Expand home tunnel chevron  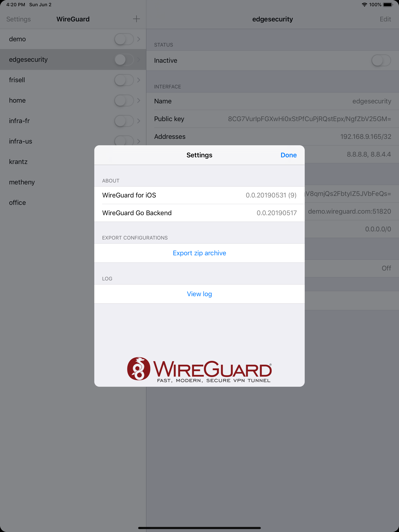(x=139, y=100)
